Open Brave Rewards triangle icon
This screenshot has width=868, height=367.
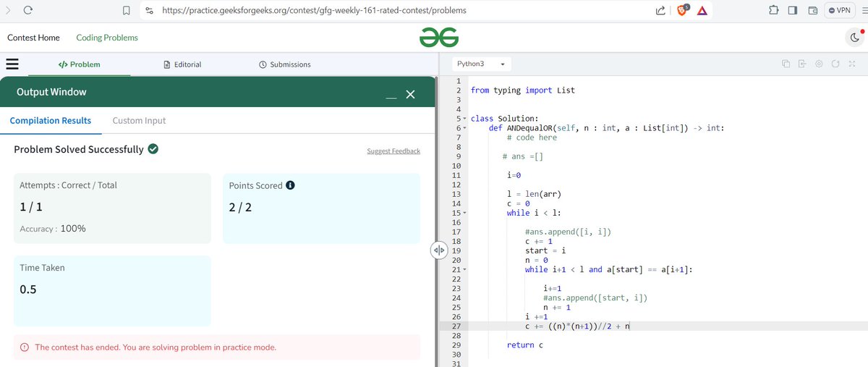[702, 11]
